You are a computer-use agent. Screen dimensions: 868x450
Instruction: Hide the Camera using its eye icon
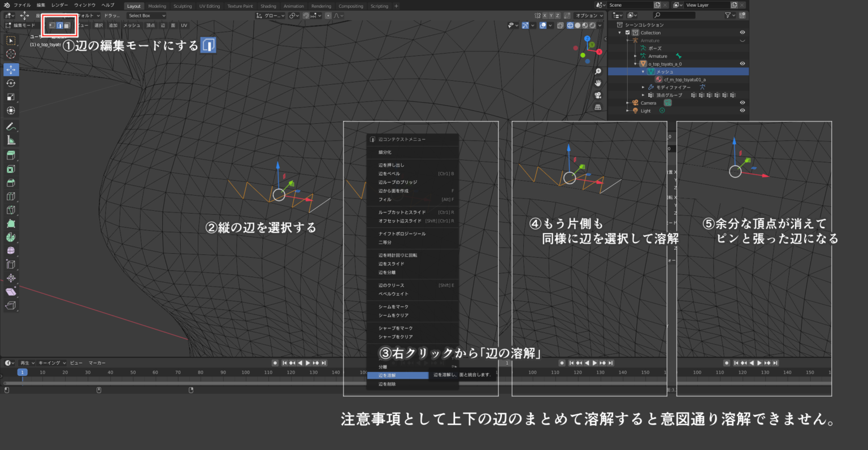[742, 102]
